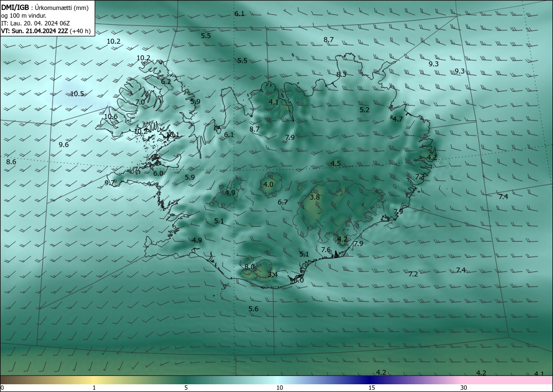This screenshot has height=392, width=553.
Task: Click the '0' tick on the color scale
Action: (2, 388)
